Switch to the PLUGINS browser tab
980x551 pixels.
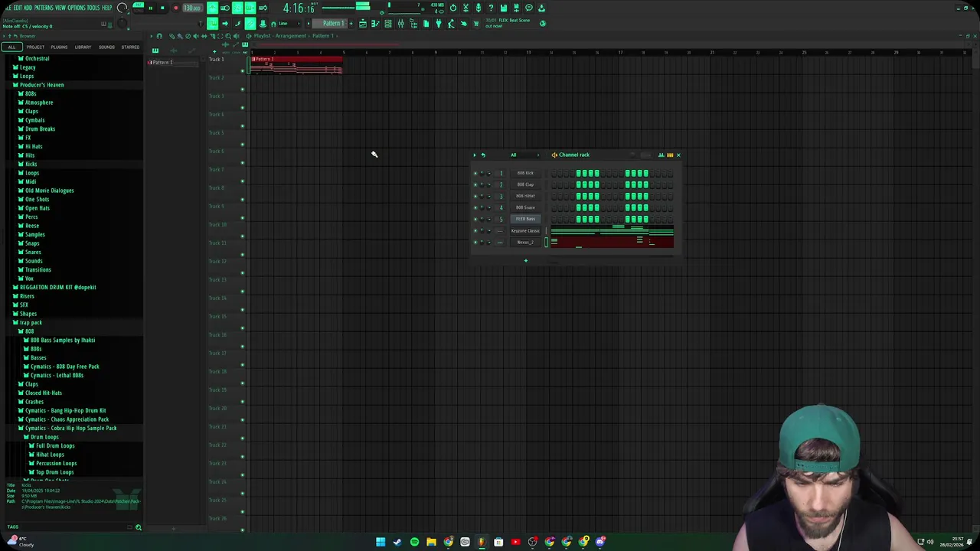tap(59, 47)
